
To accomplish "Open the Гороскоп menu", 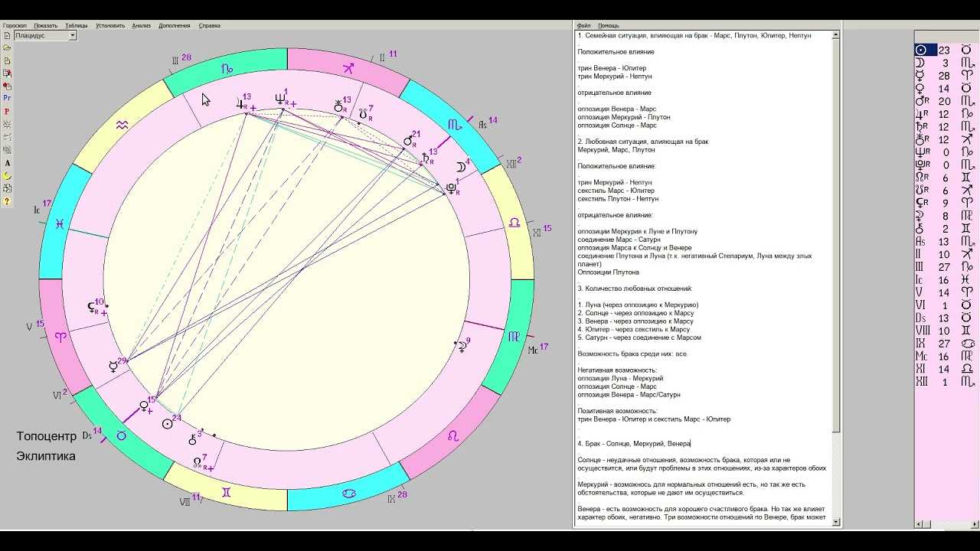I will (x=15, y=25).
